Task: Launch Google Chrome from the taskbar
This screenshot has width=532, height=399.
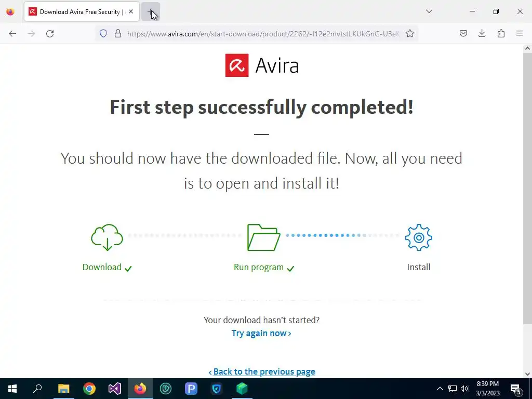Action: pyautogui.click(x=89, y=389)
